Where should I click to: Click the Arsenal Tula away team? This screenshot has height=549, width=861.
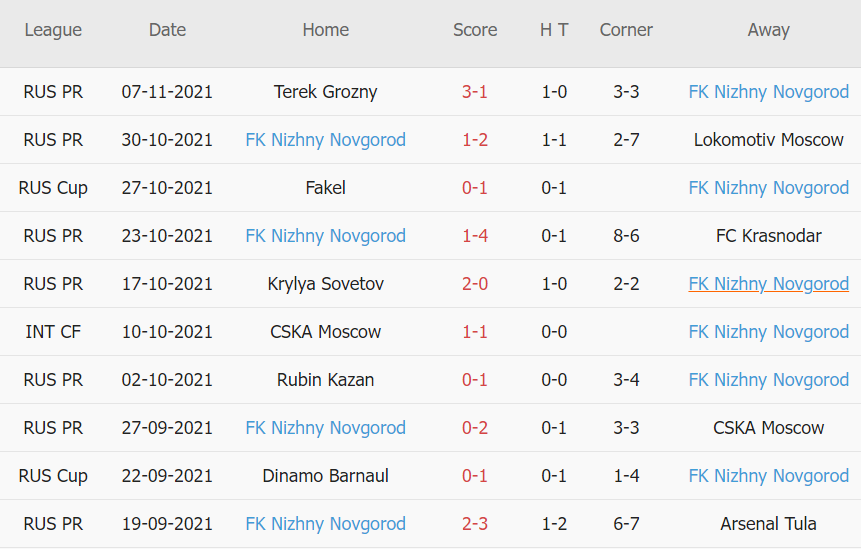pos(768,524)
